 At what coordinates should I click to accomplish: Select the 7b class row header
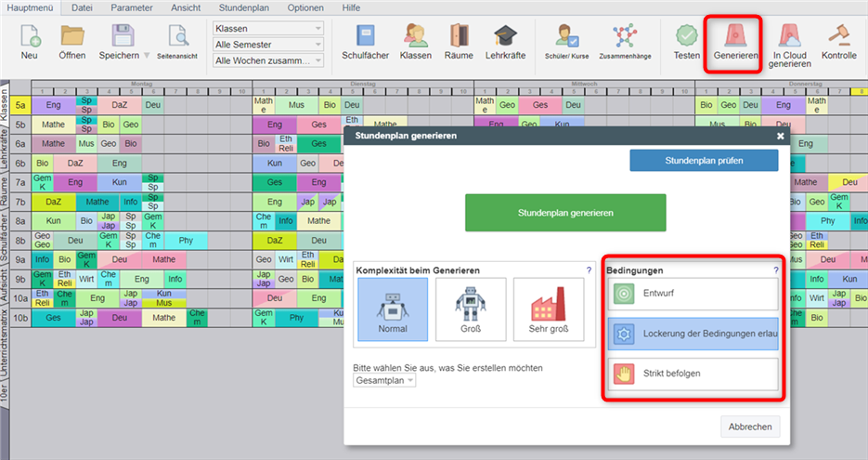tap(20, 202)
